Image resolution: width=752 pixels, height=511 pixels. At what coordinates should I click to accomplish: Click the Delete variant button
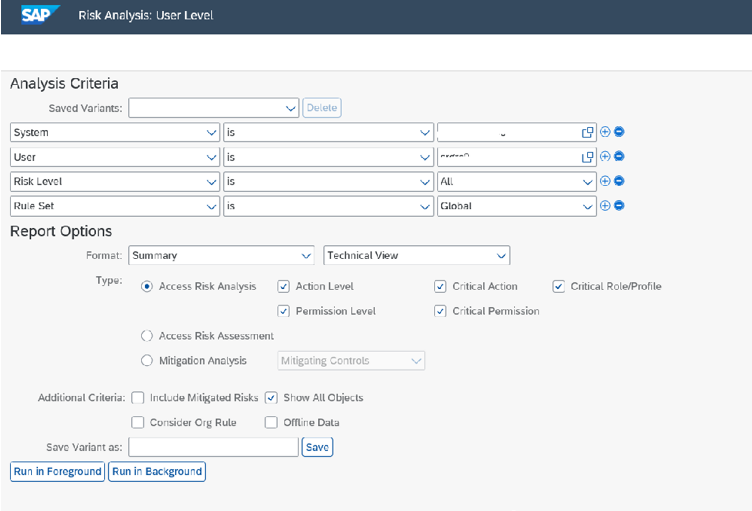coord(322,108)
